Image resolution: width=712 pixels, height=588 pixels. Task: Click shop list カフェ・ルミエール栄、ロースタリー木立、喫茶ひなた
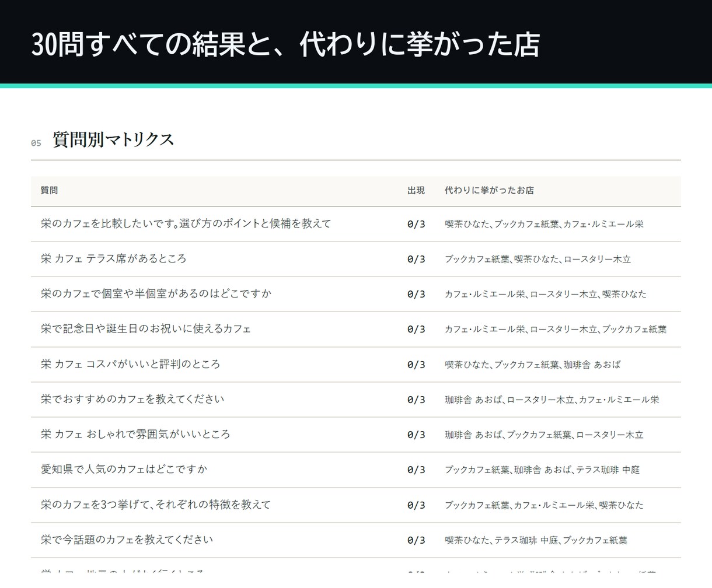(546, 294)
